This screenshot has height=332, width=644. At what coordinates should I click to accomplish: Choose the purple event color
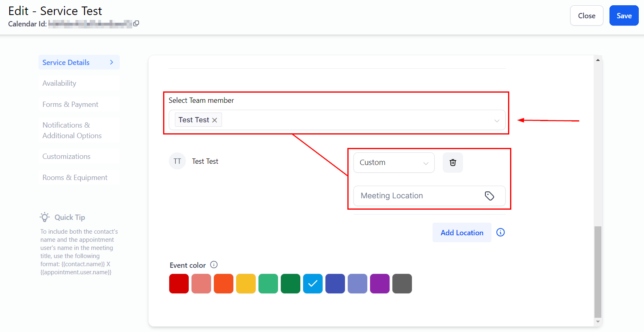pyautogui.click(x=380, y=284)
